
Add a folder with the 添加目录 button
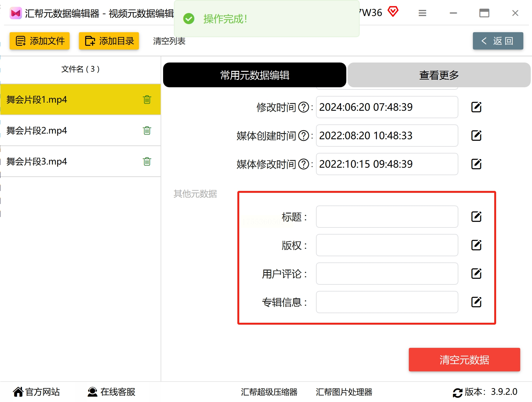click(x=109, y=41)
